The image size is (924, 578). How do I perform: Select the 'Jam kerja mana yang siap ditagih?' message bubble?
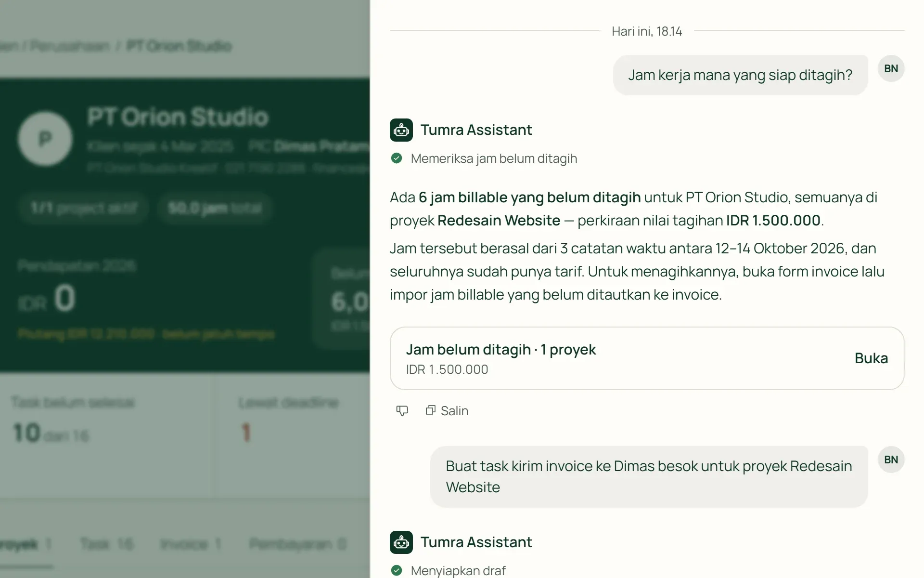(740, 75)
